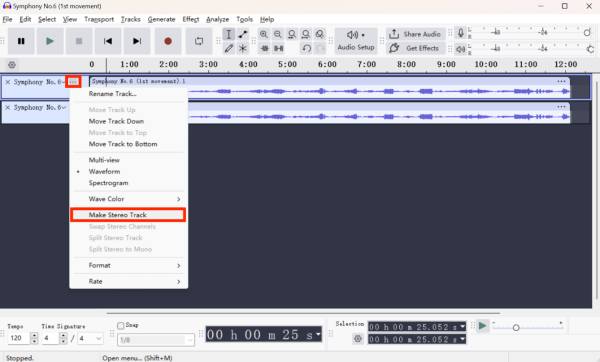Expand the Wave Color submenu
This screenshot has width=600, height=362.
(x=129, y=199)
